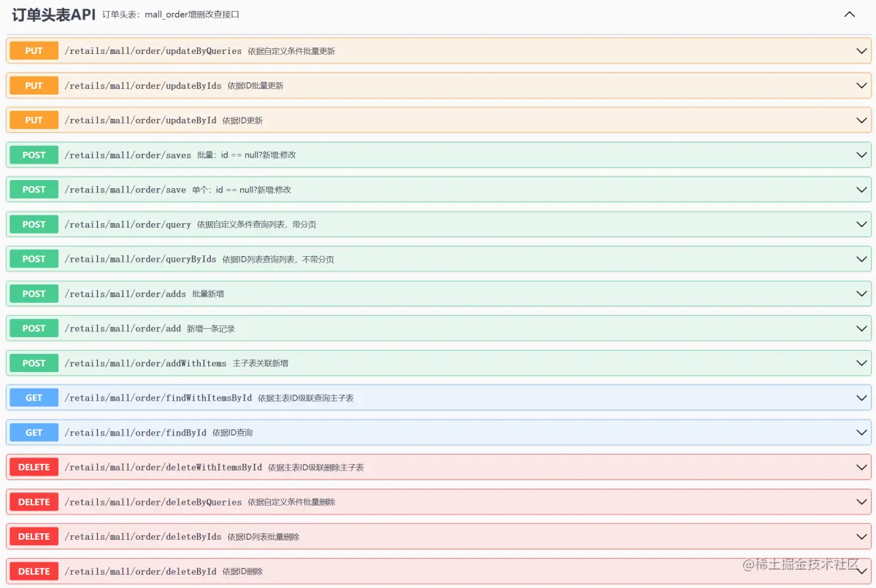This screenshot has width=876, height=588.
Task: Click PUT badge for updateByQueries
Action: point(34,51)
